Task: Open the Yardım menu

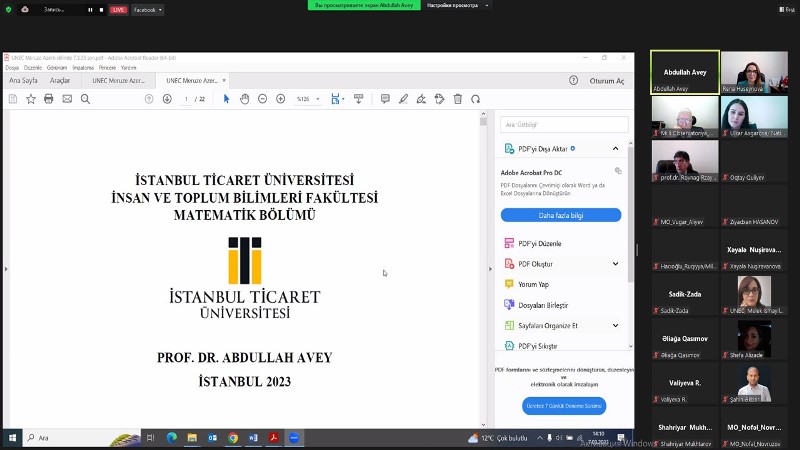Action: point(129,67)
